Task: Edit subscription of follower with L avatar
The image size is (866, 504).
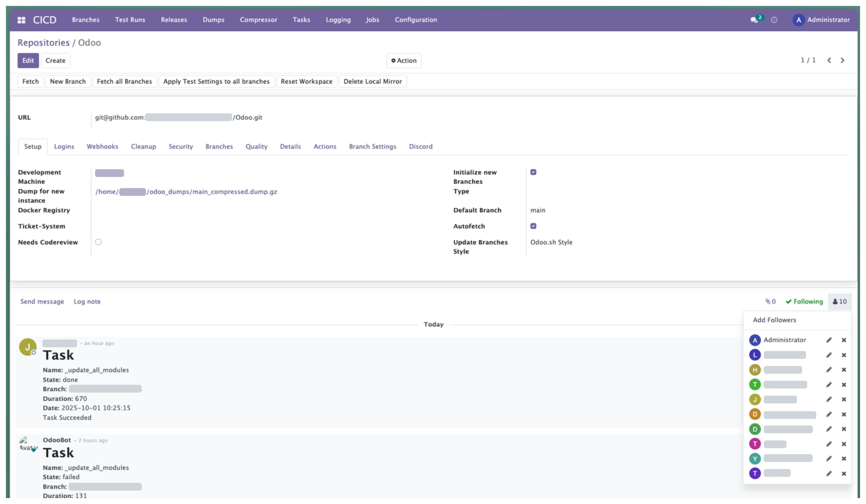Action: (829, 355)
